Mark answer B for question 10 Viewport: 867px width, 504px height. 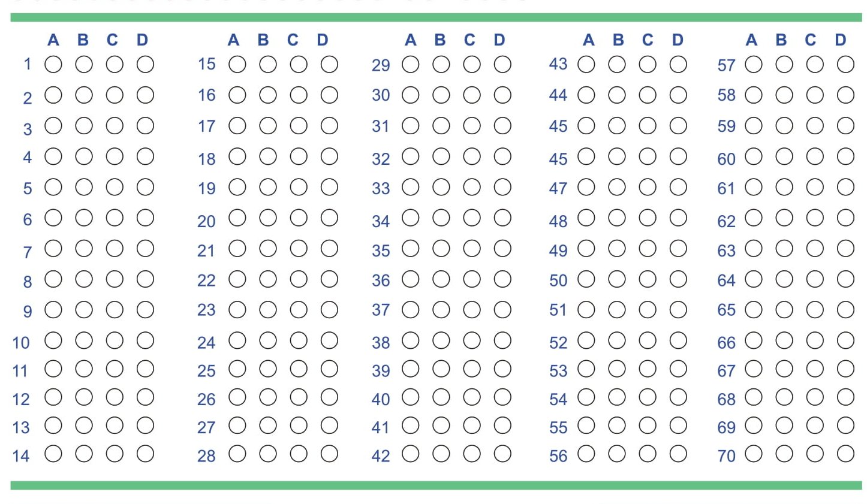pos(84,340)
